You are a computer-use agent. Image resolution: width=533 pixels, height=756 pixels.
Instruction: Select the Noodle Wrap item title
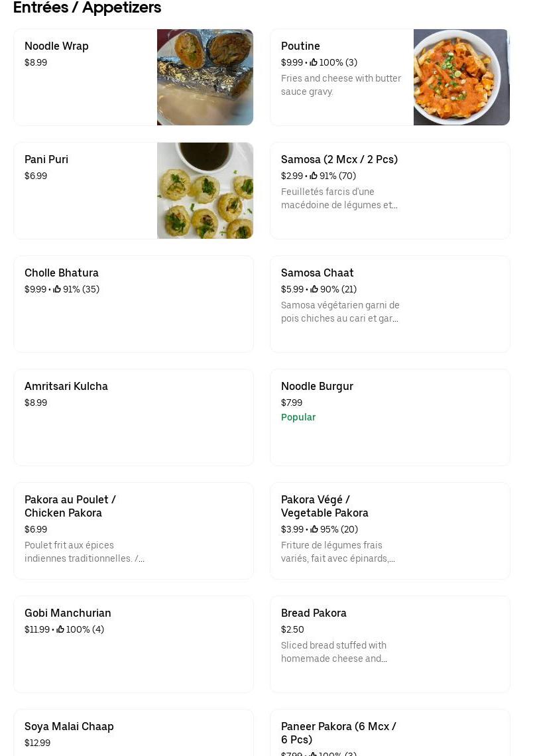tap(56, 46)
